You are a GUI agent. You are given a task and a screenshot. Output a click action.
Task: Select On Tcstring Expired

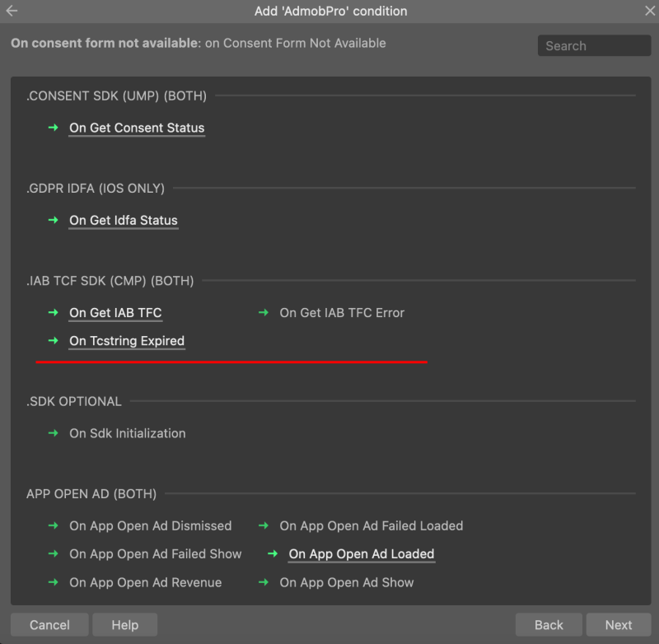[126, 341]
